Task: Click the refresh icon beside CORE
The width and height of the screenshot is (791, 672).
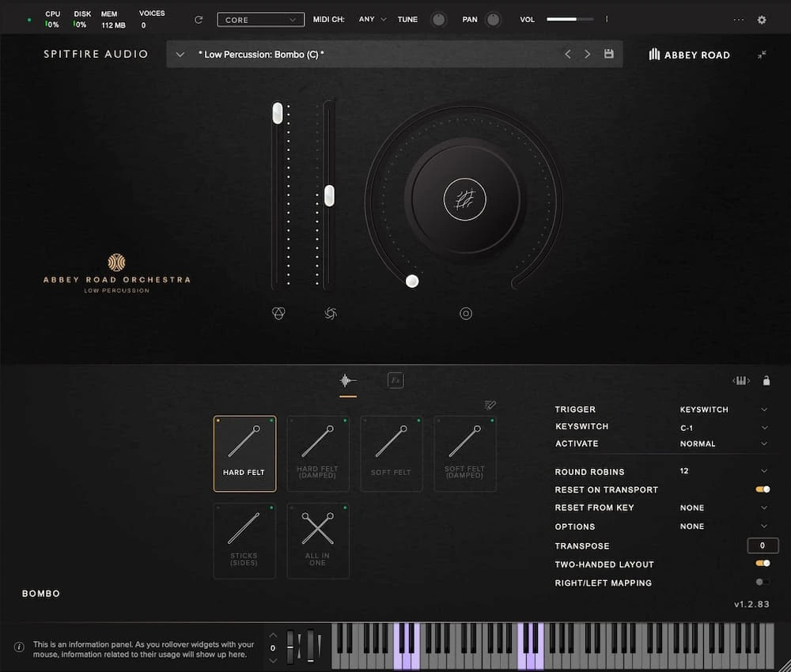Action: click(x=199, y=20)
